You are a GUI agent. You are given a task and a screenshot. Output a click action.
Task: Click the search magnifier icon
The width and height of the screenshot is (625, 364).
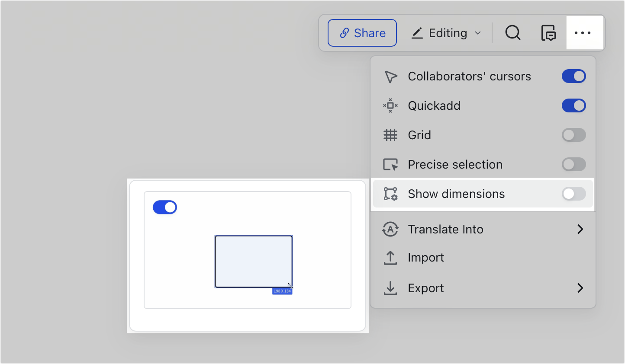pyautogui.click(x=513, y=33)
